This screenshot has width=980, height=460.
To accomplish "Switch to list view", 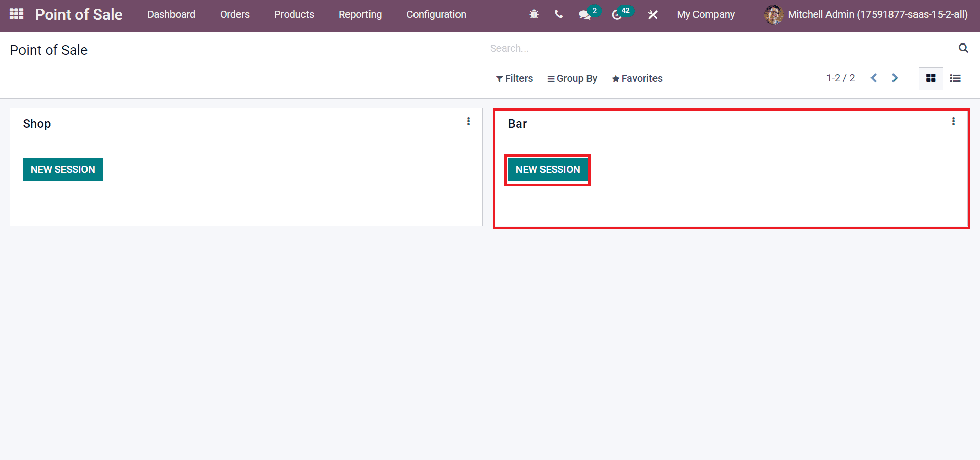I will [x=955, y=78].
